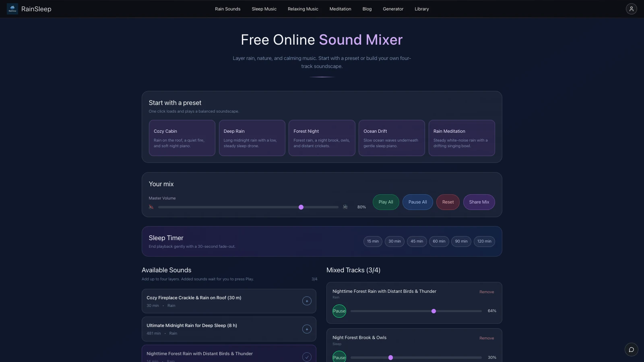This screenshot has width=644, height=362.
Task: Click the 80% master volume value
Action: (361, 207)
